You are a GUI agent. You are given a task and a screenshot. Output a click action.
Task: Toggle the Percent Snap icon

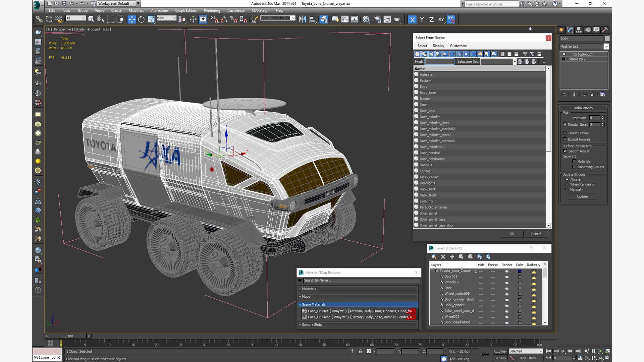(x=234, y=19)
